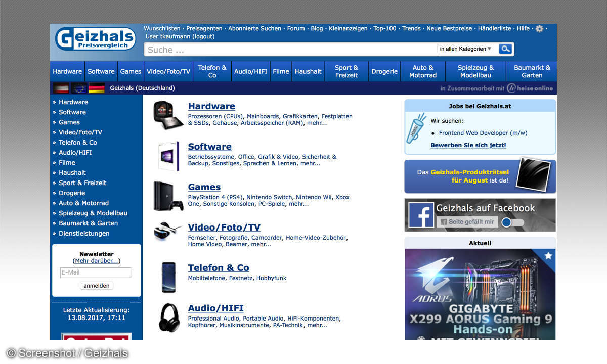607x364 pixels.
Task: Click 'Bewerben Sie sich jetzt!' link
Action: click(468, 145)
